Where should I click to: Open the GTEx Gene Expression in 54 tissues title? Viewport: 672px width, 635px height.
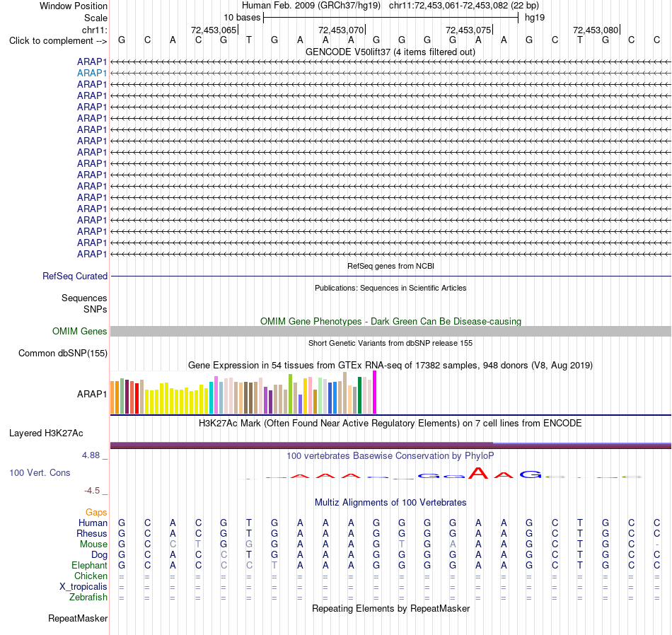tap(390, 365)
